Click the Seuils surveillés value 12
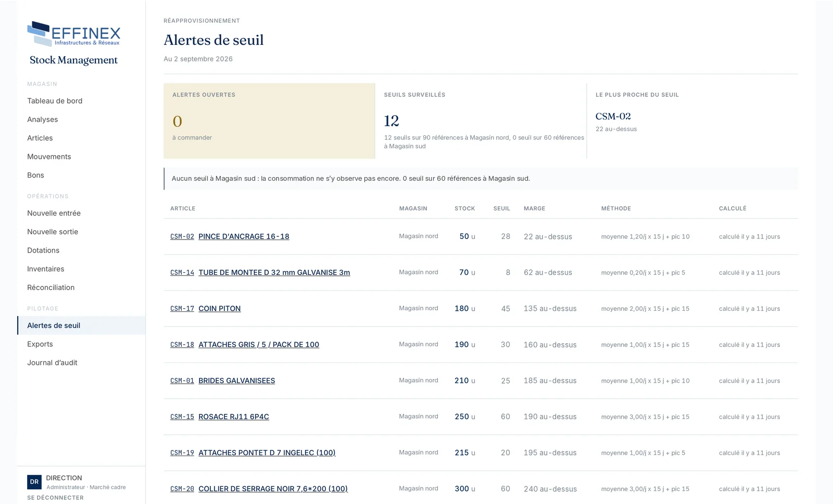 tap(392, 121)
